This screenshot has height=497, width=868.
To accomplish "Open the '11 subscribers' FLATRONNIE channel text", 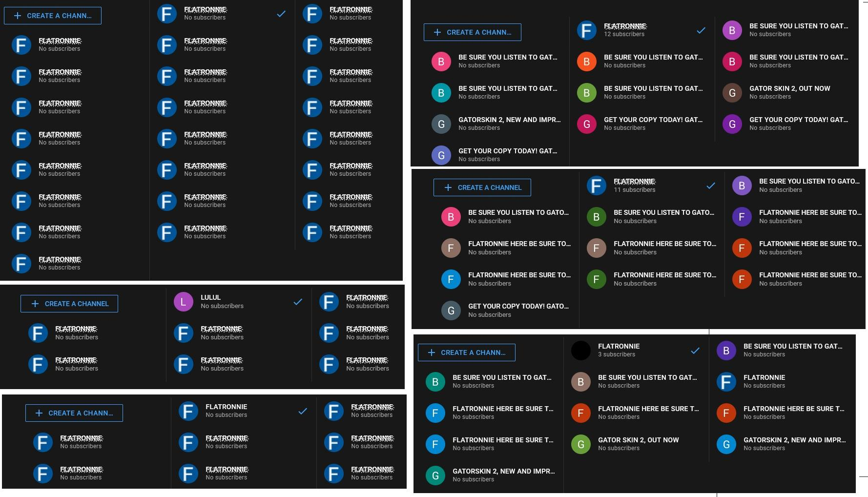I will pos(635,186).
